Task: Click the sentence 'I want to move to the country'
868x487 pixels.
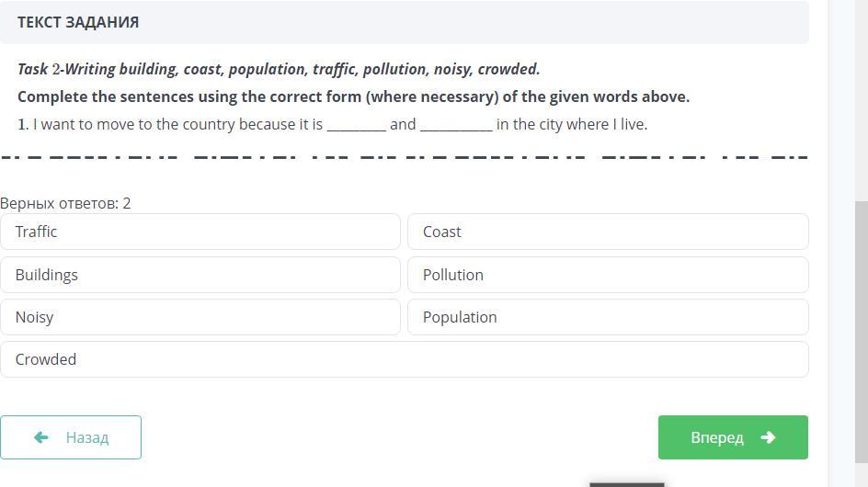Action: pyautogui.click(x=175, y=124)
